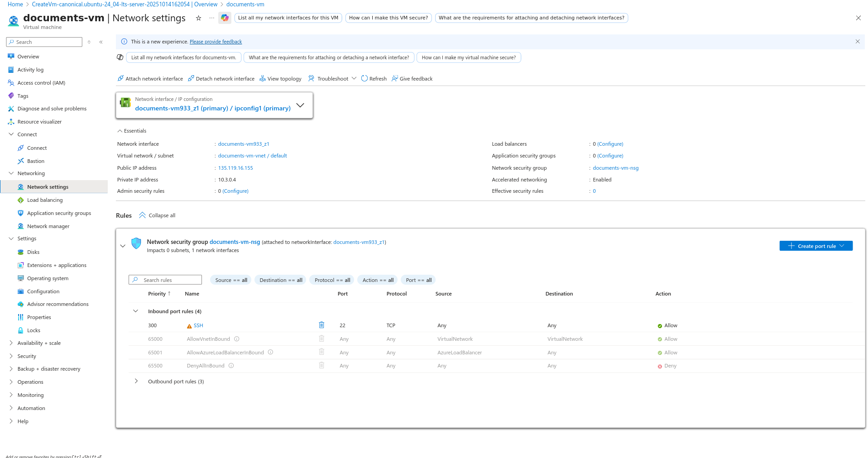The height and width of the screenshot is (458, 868).
Task: Delete the SSH rule with the trash icon
Action: coord(321,325)
